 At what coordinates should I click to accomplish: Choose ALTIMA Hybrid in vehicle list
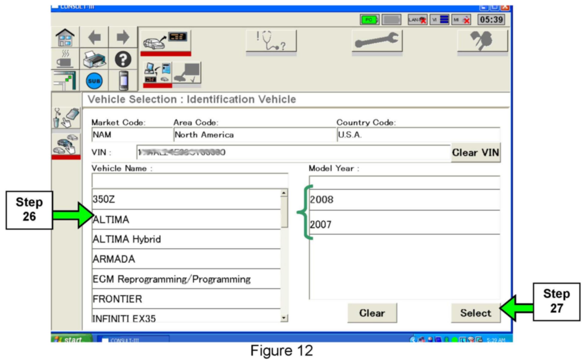coord(186,239)
